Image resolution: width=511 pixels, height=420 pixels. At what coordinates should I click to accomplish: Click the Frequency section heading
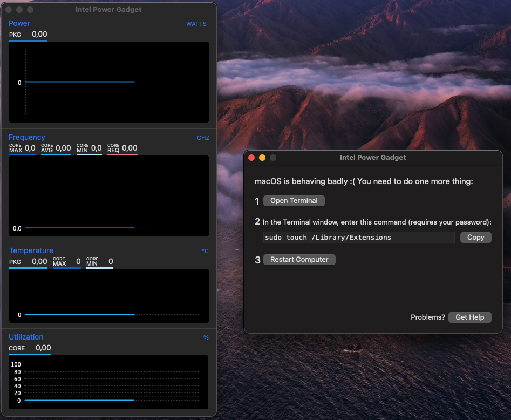(x=27, y=137)
